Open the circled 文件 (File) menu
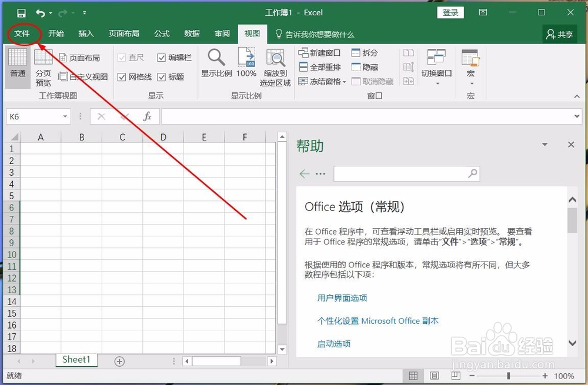This screenshot has height=385, width=588. [x=23, y=34]
